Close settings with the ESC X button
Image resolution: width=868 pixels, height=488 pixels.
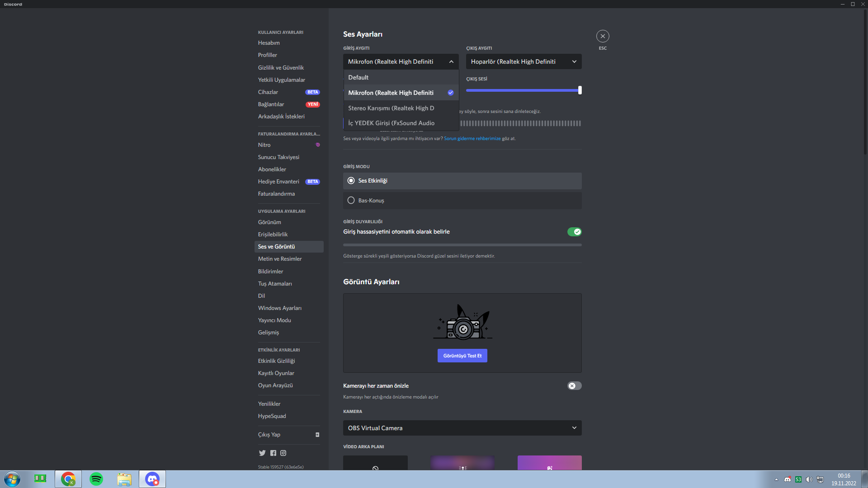pos(603,36)
